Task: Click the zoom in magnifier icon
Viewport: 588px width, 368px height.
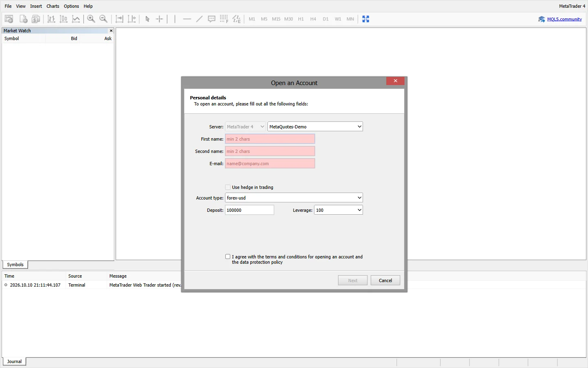Action: [91, 19]
